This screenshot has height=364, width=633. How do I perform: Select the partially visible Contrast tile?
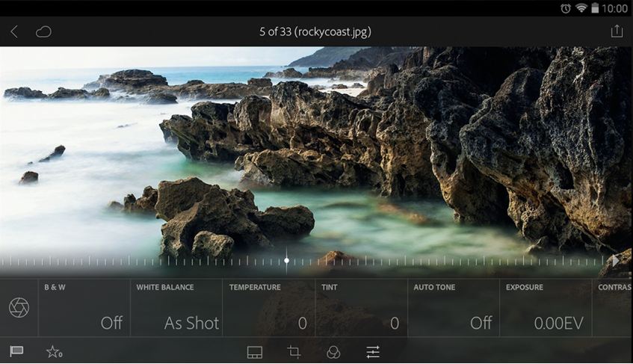coord(614,308)
